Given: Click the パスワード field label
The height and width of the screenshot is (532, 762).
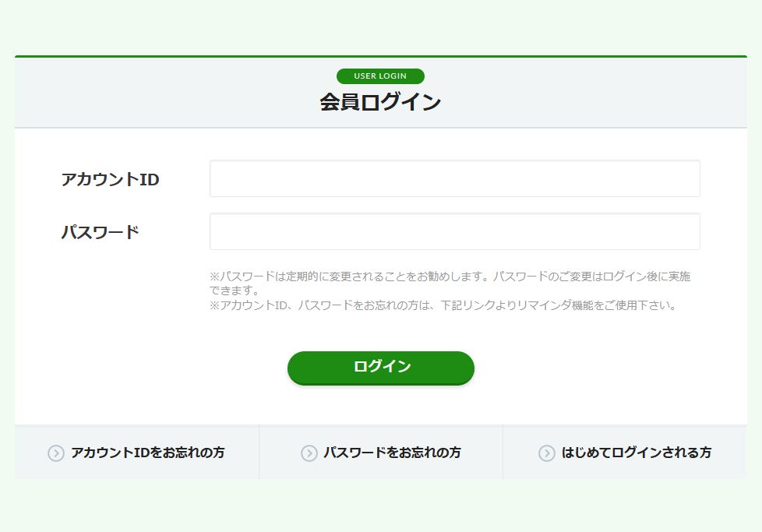Looking at the screenshot, I should (x=100, y=232).
